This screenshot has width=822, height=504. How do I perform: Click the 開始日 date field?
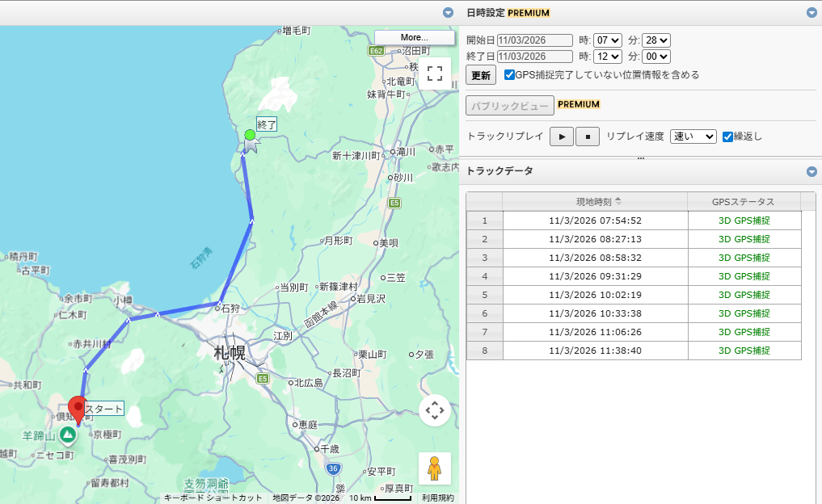(x=535, y=40)
